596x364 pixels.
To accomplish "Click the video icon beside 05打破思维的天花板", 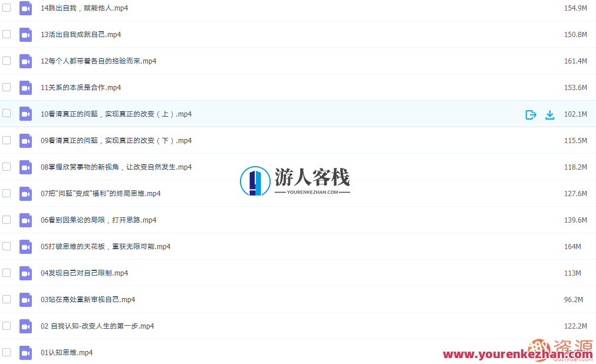I will [25, 246].
